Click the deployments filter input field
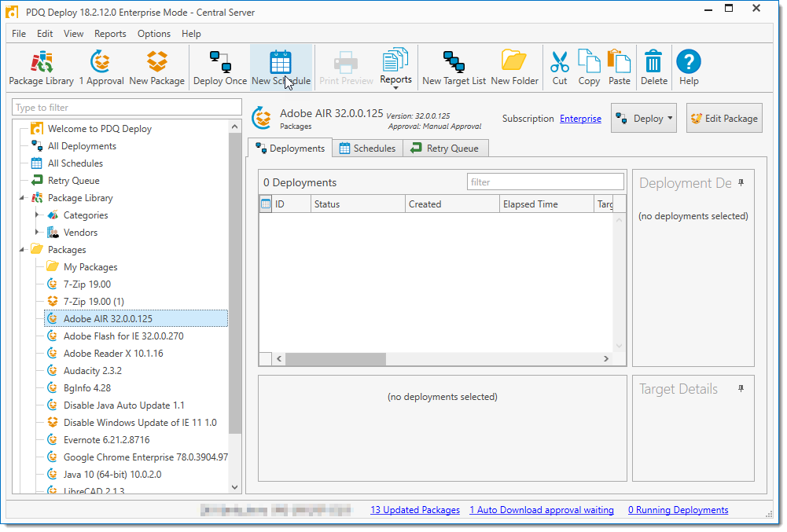 coord(545,182)
